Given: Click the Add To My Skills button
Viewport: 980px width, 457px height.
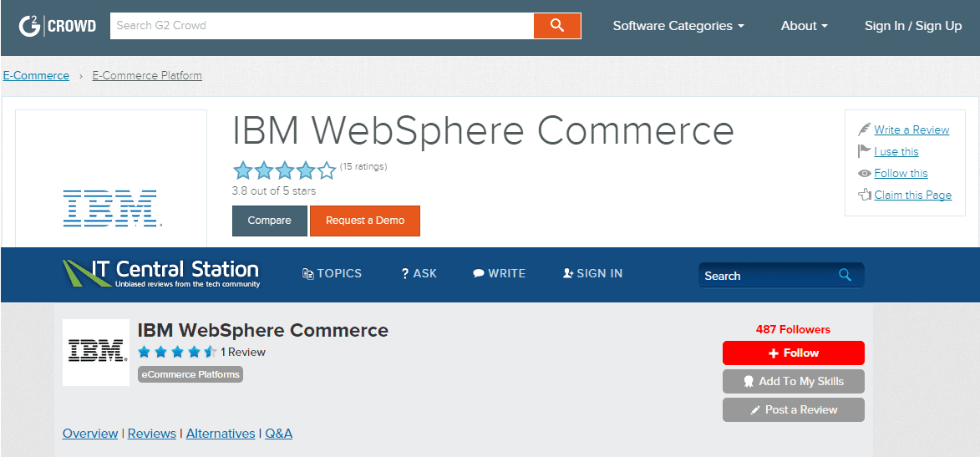Looking at the screenshot, I should (x=793, y=381).
